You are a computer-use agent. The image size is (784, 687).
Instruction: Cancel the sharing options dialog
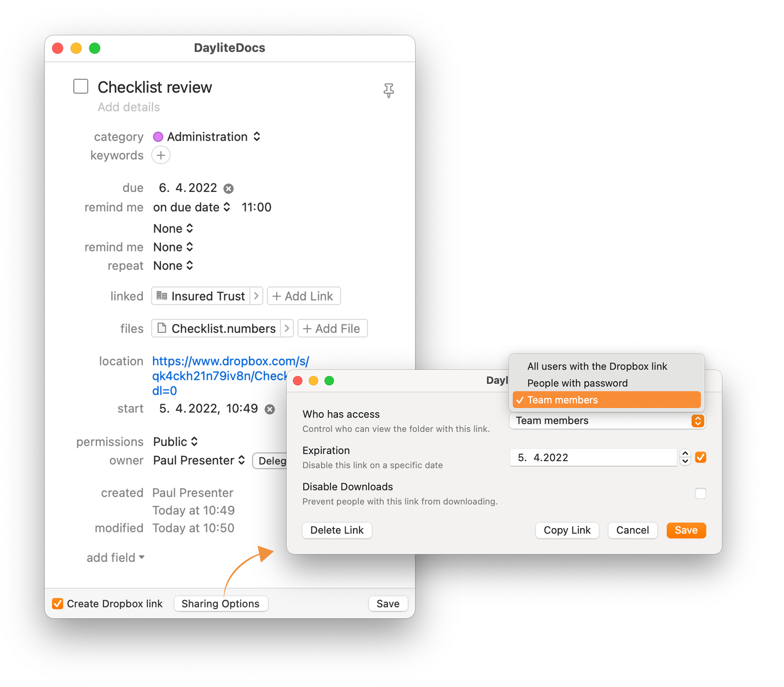[633, 530]
